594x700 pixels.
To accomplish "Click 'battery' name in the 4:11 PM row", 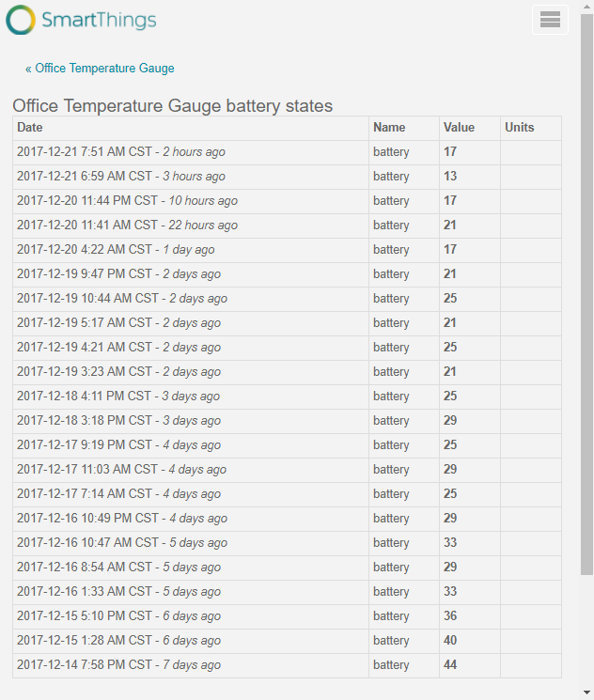I will [391, 396].
